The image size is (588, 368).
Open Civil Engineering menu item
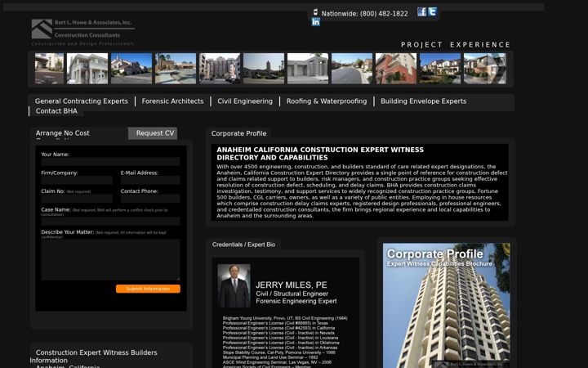245,101
